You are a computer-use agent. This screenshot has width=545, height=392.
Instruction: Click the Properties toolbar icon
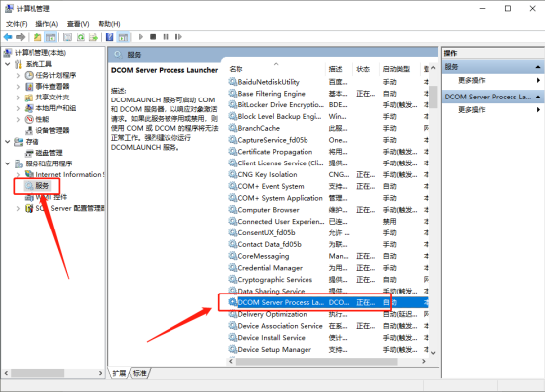tap(67, 37)
